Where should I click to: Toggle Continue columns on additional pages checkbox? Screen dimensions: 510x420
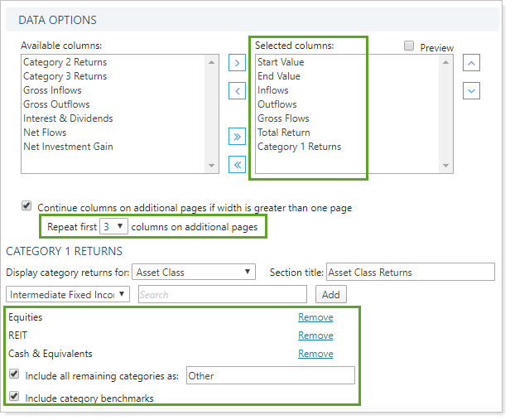click(27, 207)
